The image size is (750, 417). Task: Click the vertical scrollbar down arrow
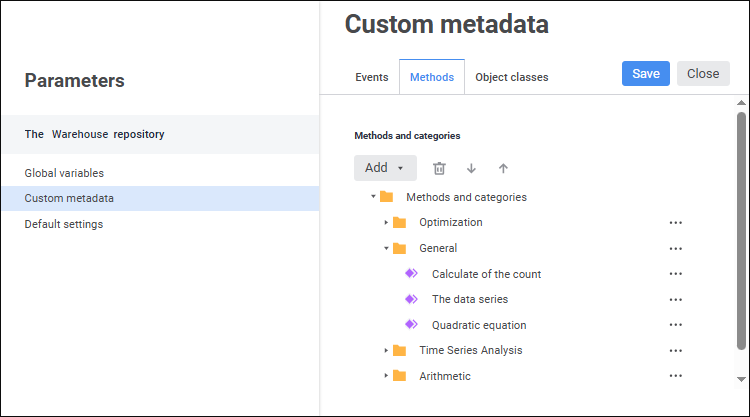[741, 379]
